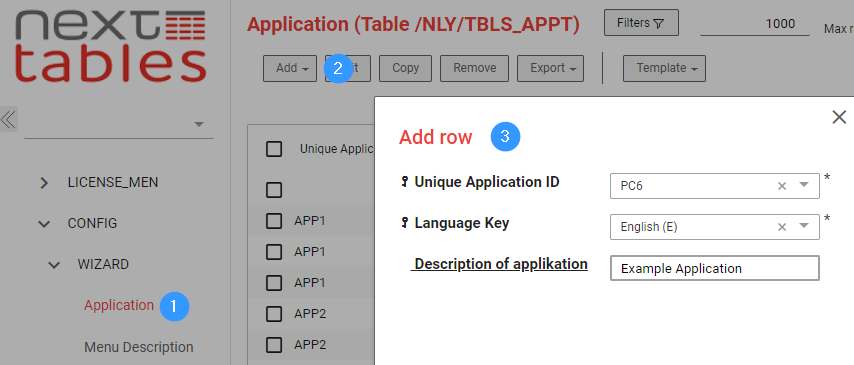Select Application in the WIZARD tree
This screenshot has width=854, height=365.
click(119, 305)
